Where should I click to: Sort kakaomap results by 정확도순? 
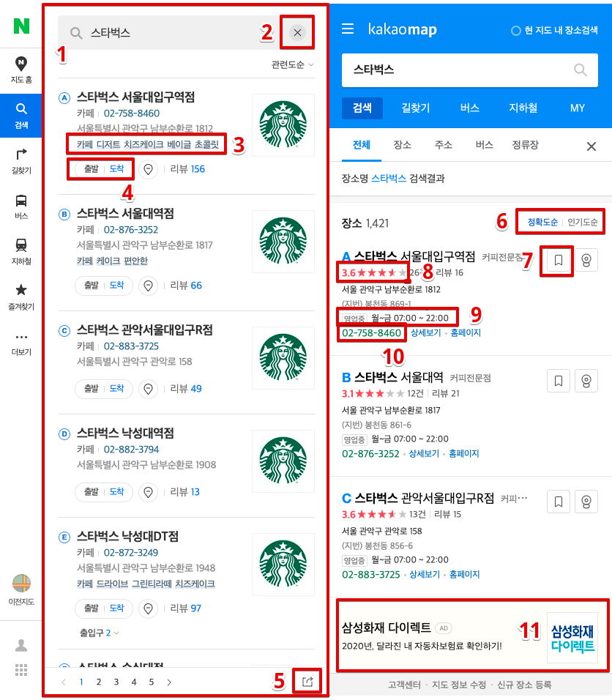(x=542, y=223)
